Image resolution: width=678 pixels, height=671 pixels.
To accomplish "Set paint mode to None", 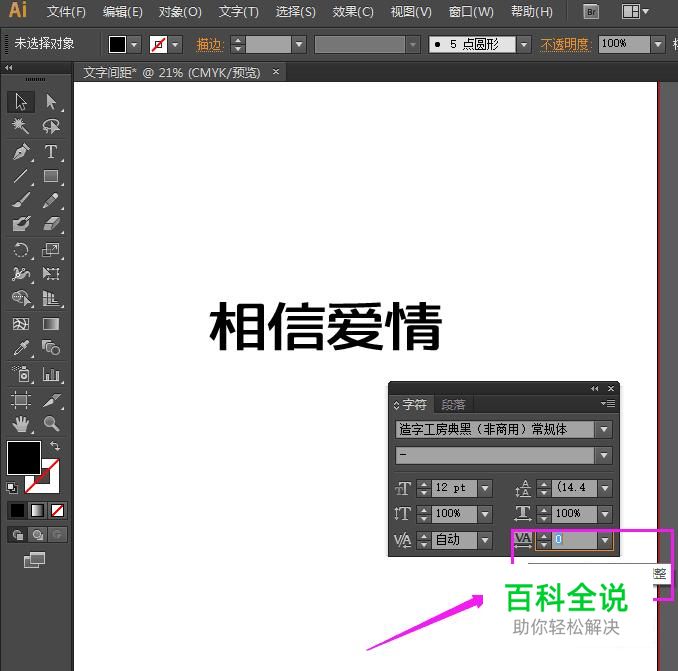I will pos(58,511).
